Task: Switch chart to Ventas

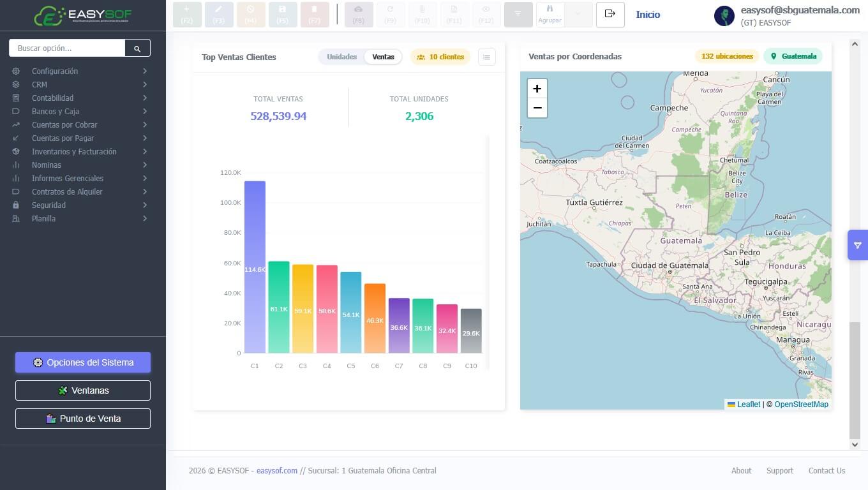Action: pos(383,57)
